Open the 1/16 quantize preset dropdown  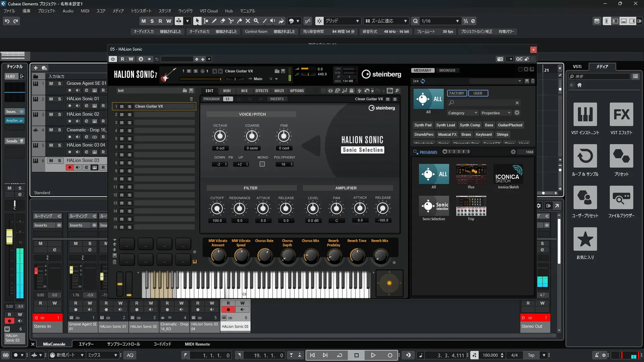[457, 21]
